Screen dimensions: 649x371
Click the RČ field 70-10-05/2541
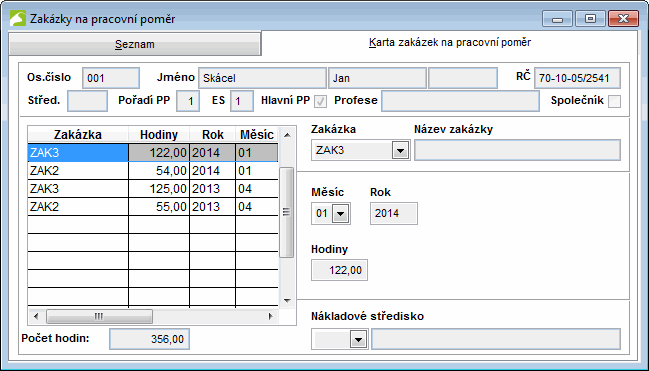tap(577, 78)
